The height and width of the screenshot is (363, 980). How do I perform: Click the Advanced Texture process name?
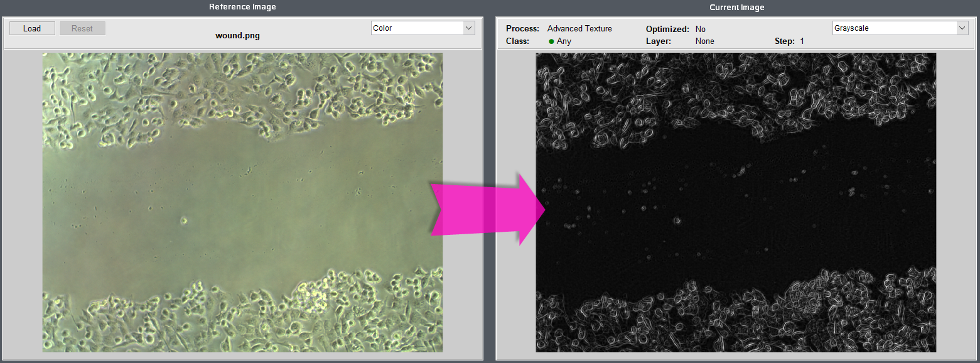click(x=579, y=29)
